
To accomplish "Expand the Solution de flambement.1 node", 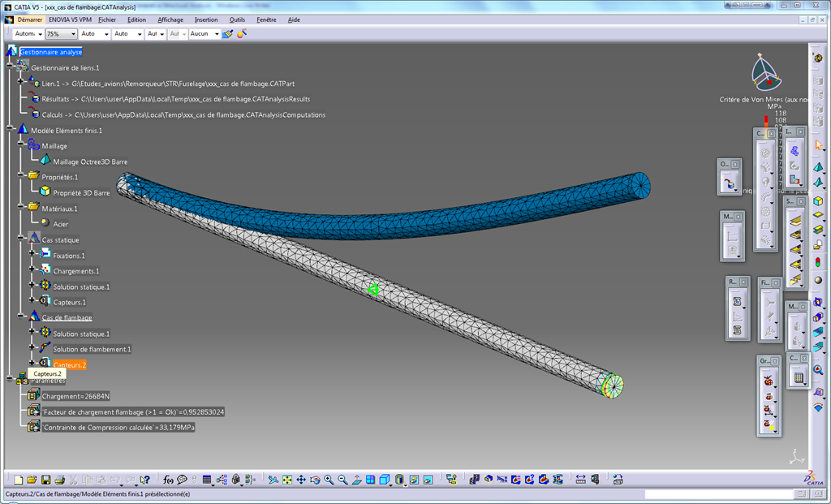I will click(x=32, y=349).
